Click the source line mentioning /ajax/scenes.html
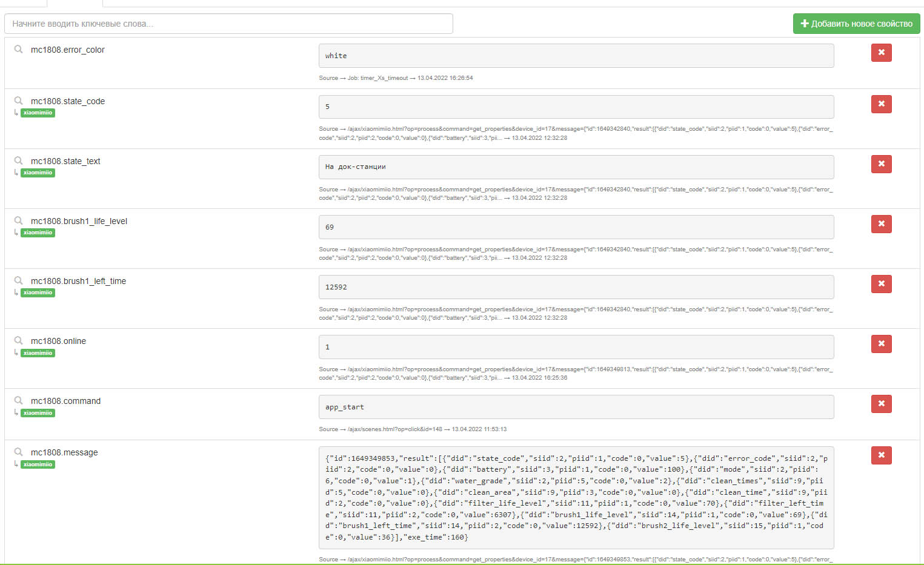 (413, 429)
